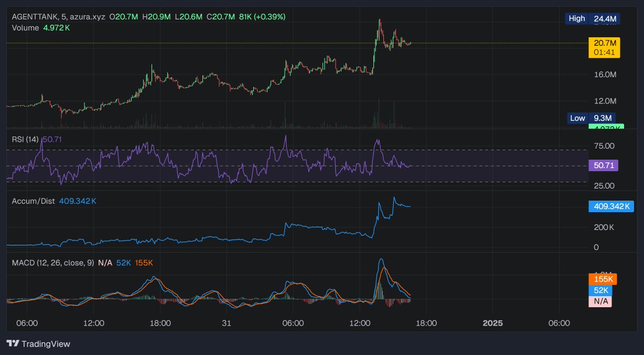Click the blue 409.342K axis value label

pos(611,206)
